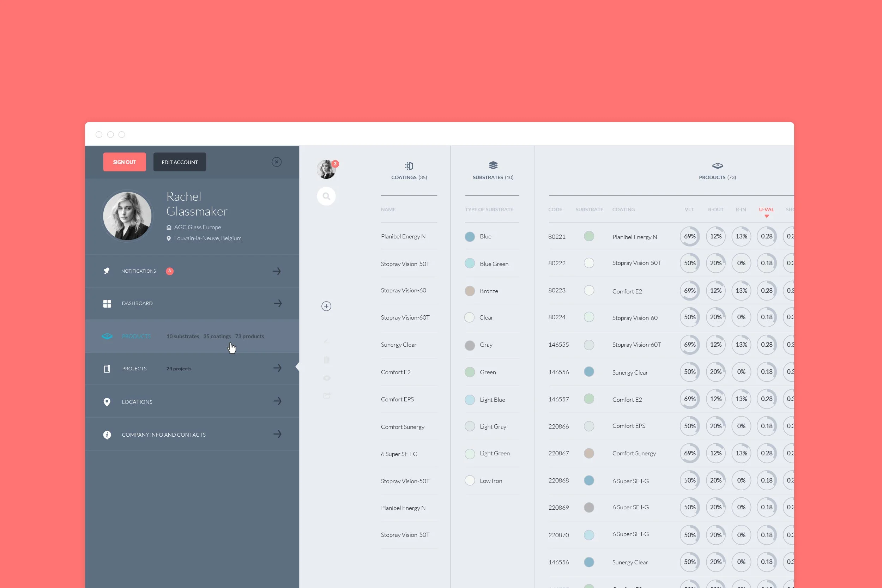Open Projects menu item
This screenshot has height=588, width=882.
tap(192, 369)
